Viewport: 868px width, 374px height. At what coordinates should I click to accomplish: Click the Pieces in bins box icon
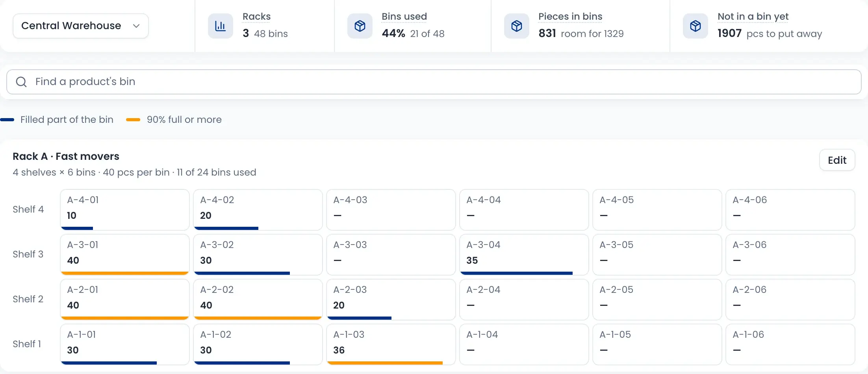[517, 26]
